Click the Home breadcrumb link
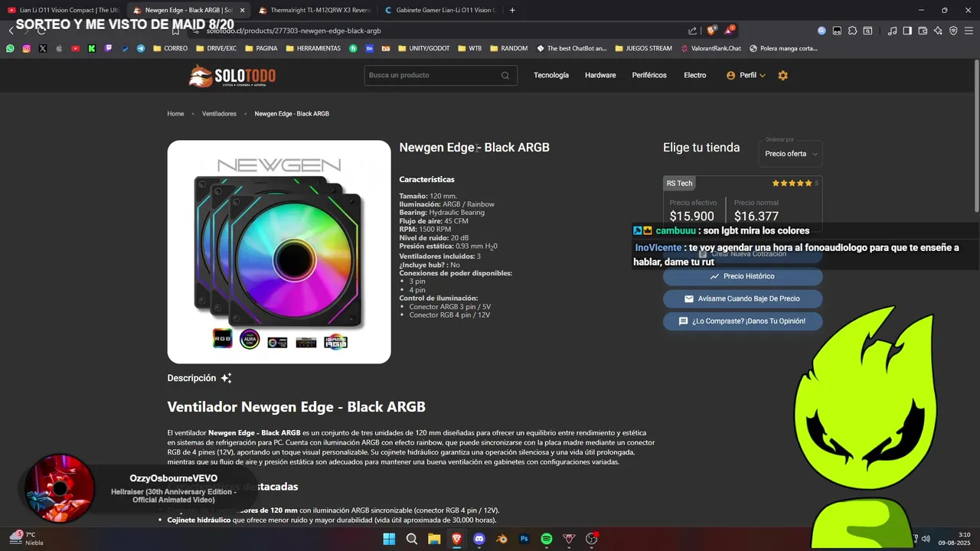This screenshot has width=980, height=551. pos(175,113)
